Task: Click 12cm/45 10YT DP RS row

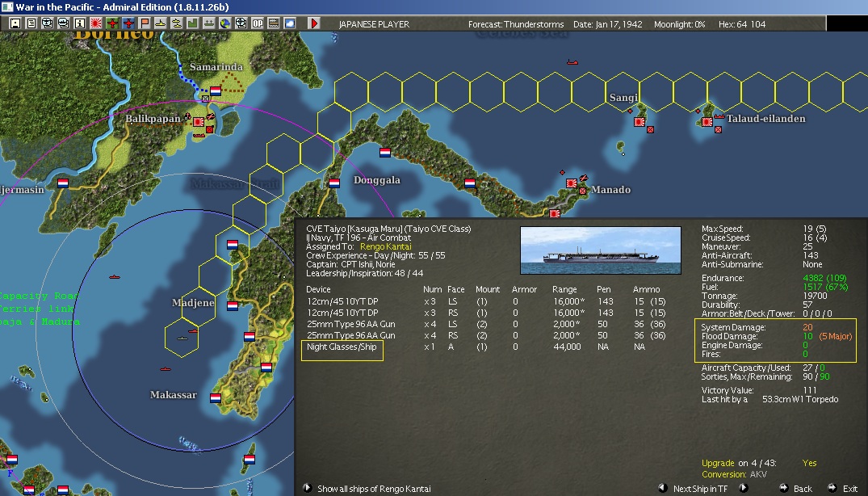Action: 486,313
